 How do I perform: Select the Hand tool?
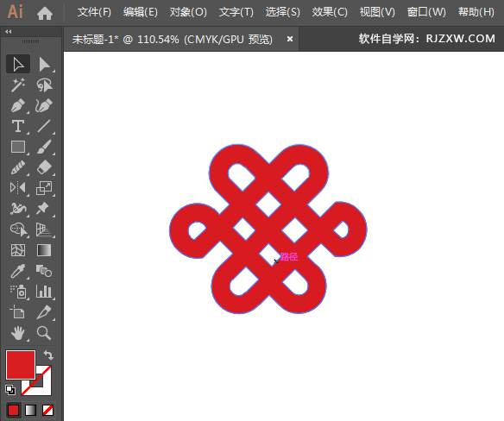[x=18, y=333]
